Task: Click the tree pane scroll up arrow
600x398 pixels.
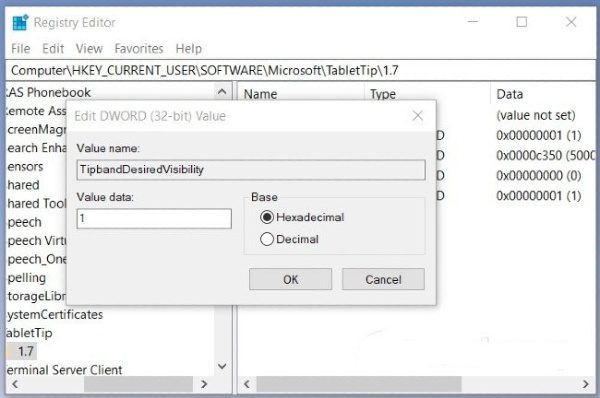Action: [x=222, y=92]
